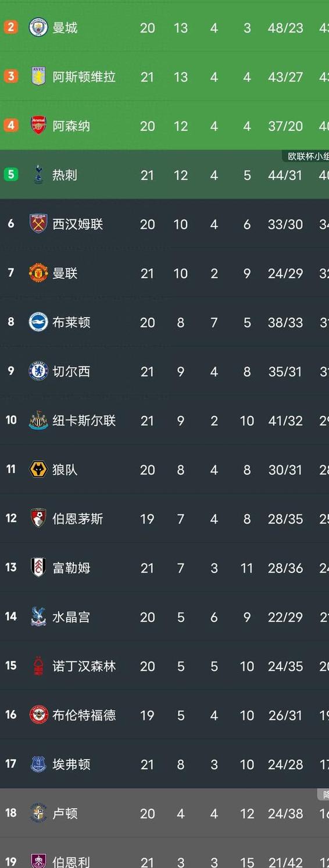Viewport: 329px width, 868px height.
Task: Select the Tottenham cockerel crest
Action: pos(38,175)
